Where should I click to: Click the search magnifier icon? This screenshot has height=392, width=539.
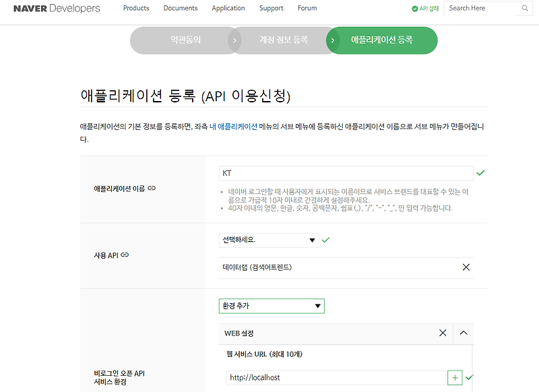(x=525, y=8)
